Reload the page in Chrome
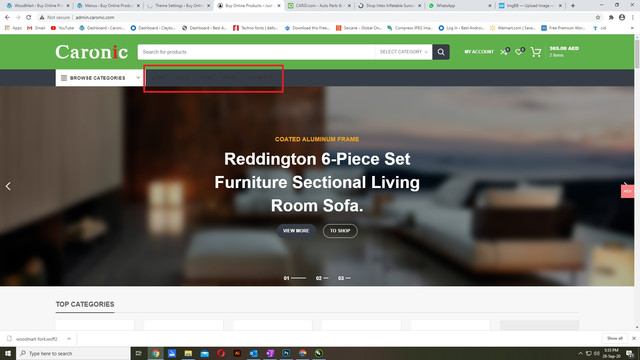The image size is (640, 360). pos(29,18)
